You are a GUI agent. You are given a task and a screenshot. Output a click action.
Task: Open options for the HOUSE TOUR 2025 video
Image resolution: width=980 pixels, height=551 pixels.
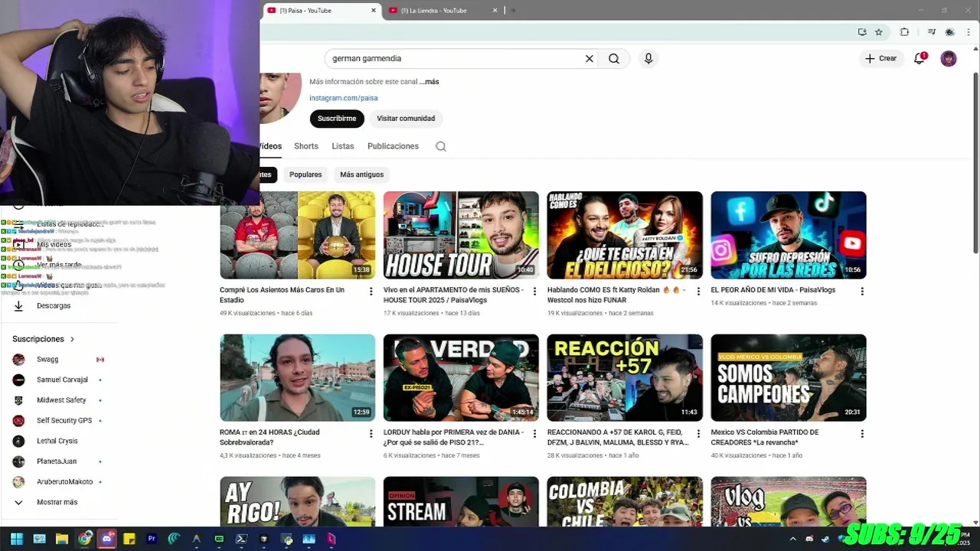pyautogui.click(x=534, y=292)
